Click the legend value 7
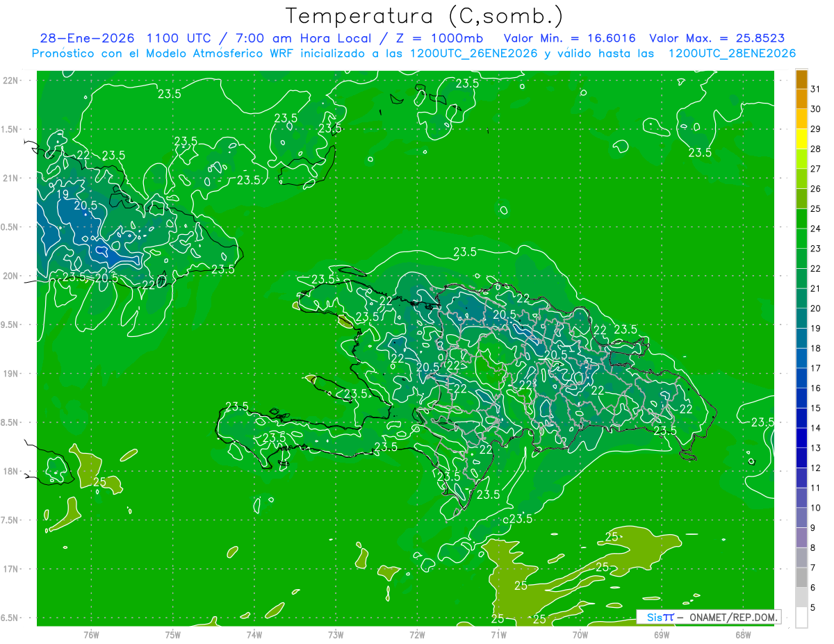Screen dimensions: 834x644 tap(813, 568)
